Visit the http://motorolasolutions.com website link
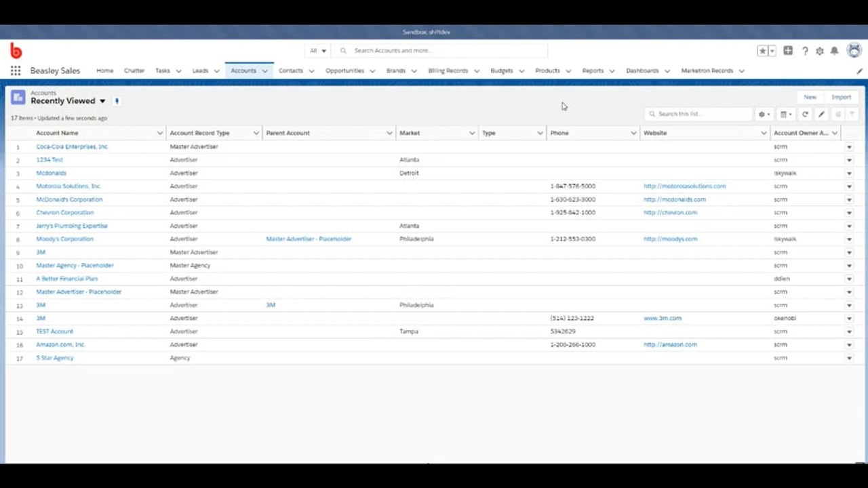The image size is (868, 488). tap(684, 186)
